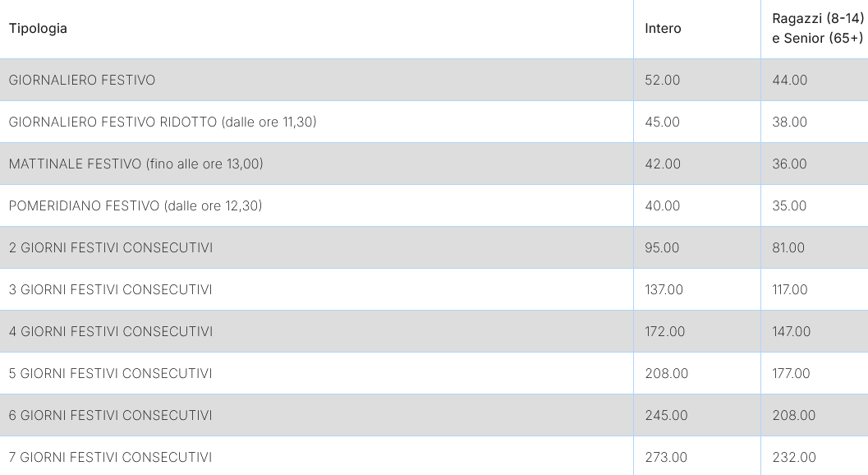Click the 95.00 price for two days

[x=662, y=247]
